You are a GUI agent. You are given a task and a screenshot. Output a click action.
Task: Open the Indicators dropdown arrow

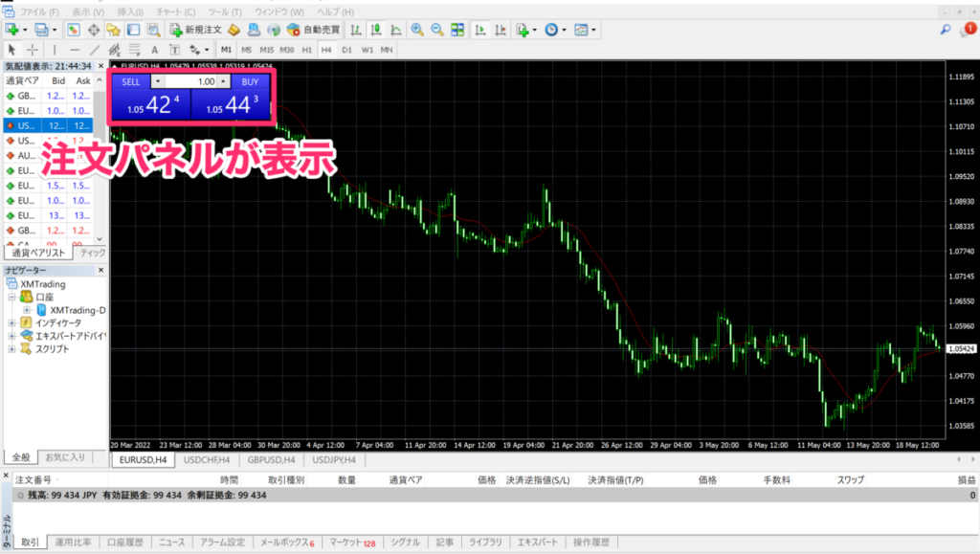click(534, 30)
